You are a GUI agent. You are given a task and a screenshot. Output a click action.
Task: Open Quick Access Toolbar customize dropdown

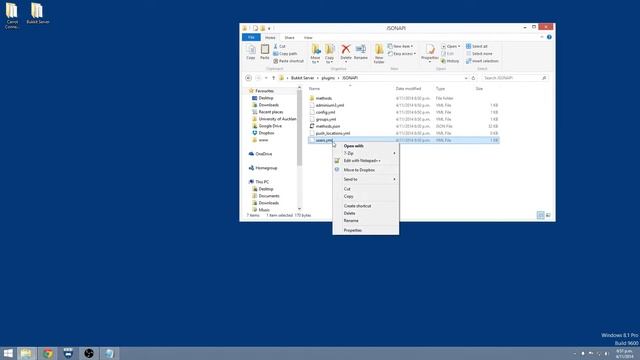269,28
